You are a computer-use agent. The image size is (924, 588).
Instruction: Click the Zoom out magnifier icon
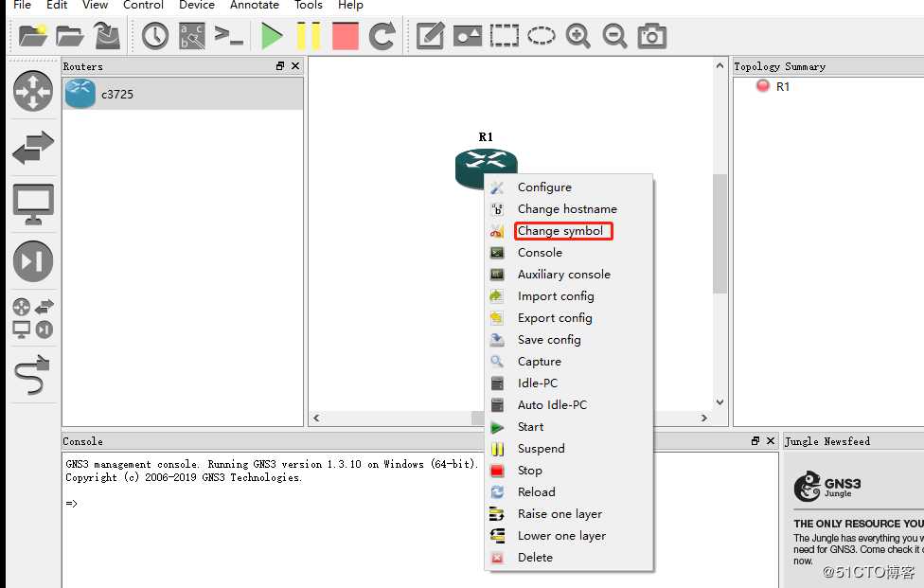(x=614, y=36)
